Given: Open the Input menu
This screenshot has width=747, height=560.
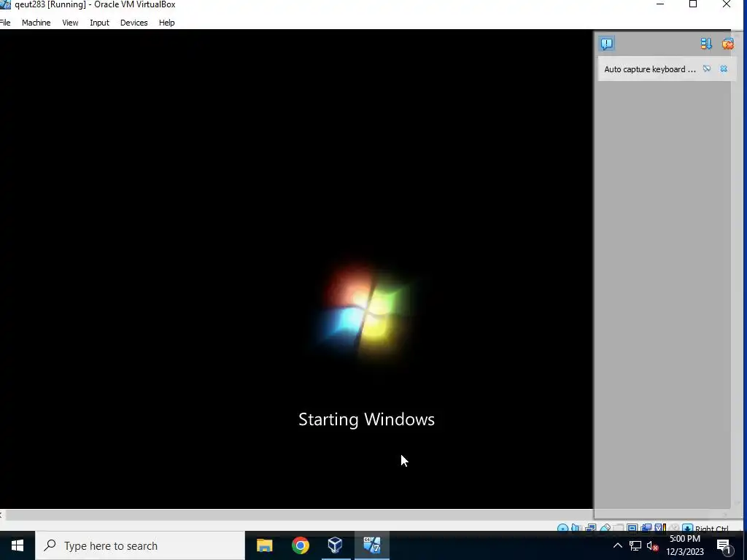Looking at the screenshot, I should click(99, 23).
